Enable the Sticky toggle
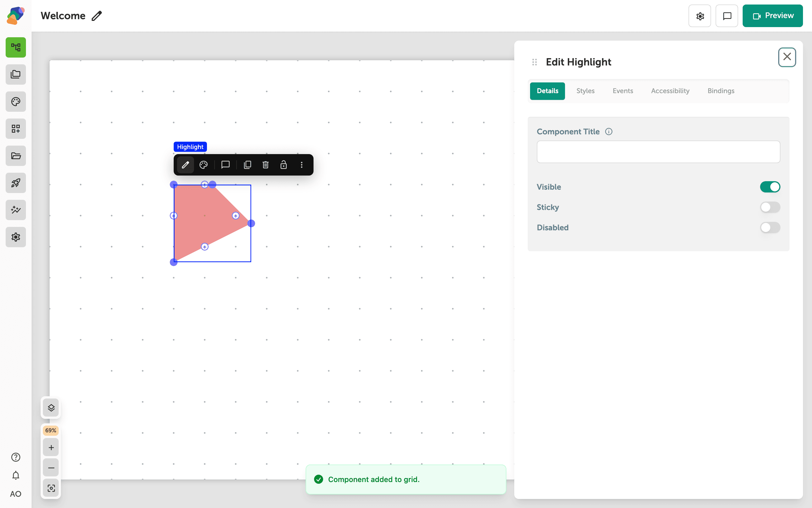This screenshot has width=812, height=508. click(x=770, y=207)
